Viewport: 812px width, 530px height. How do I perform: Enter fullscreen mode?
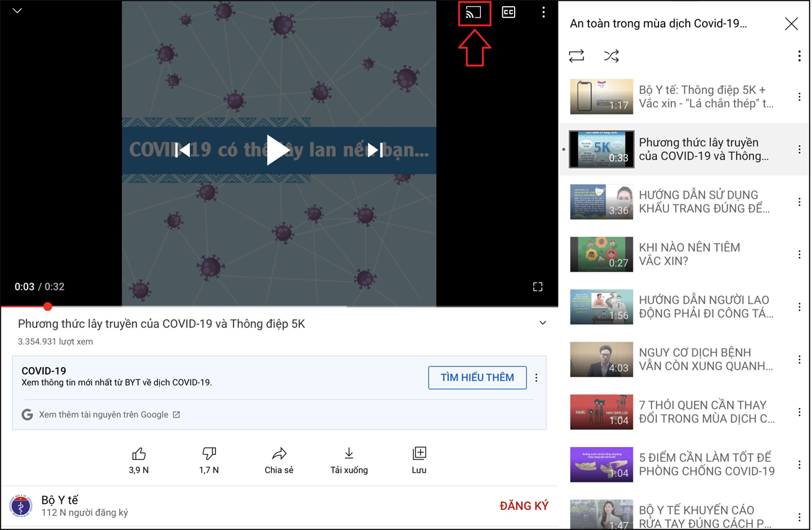pos(538,287)
